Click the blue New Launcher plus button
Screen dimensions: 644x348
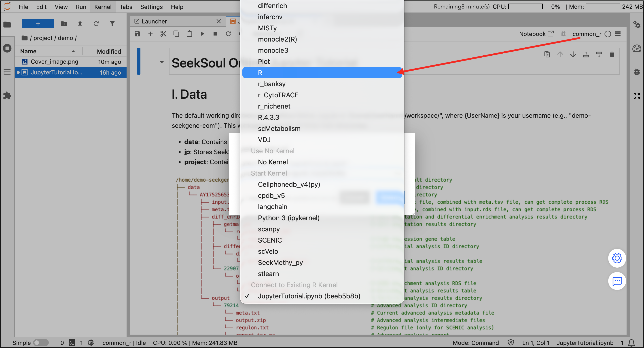click(38, 24)
